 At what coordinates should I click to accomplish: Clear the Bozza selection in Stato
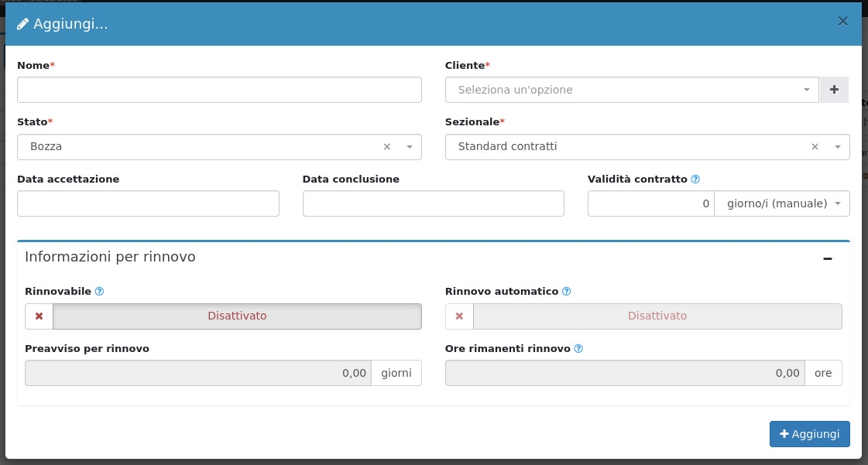pyautogui.click(x=387, y=147)
